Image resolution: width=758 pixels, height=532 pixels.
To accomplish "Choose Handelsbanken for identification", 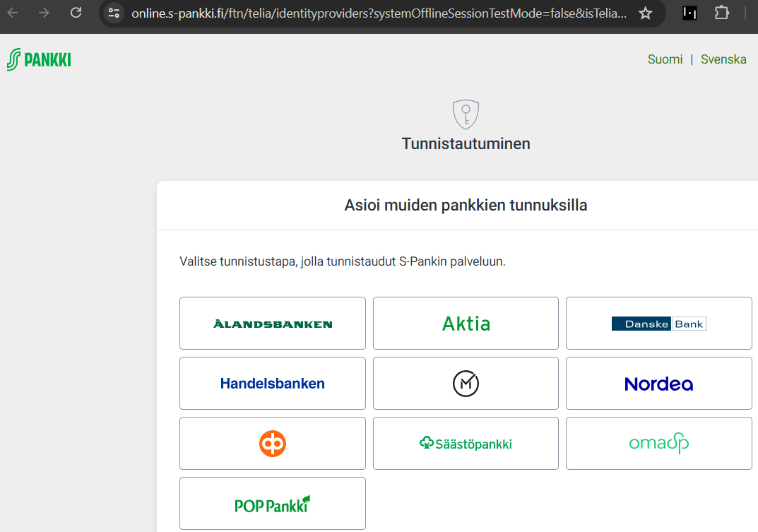I will pyautogui.click(x=273, y=383).
